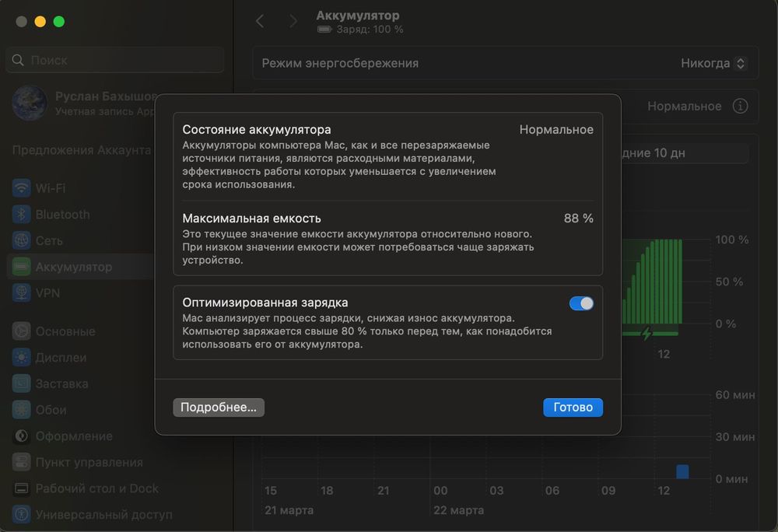Click the yellow minimize window button

(40, 21)
